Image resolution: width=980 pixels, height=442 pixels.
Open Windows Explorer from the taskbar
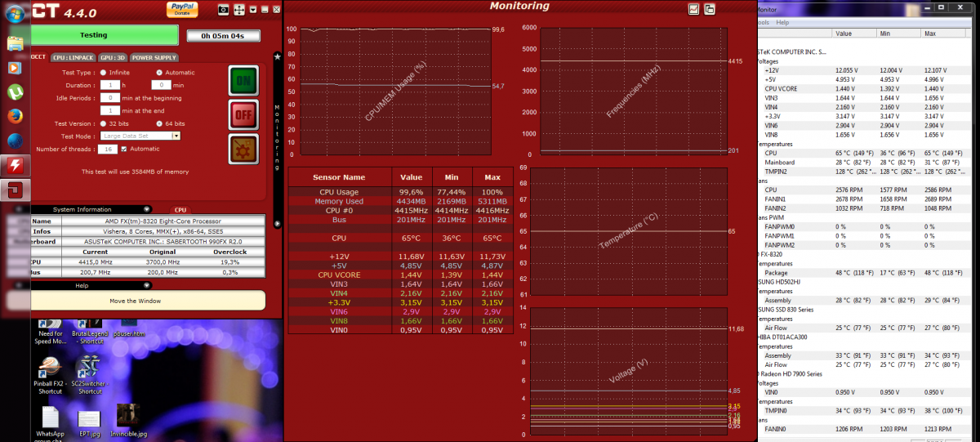[x=15, y=44]
